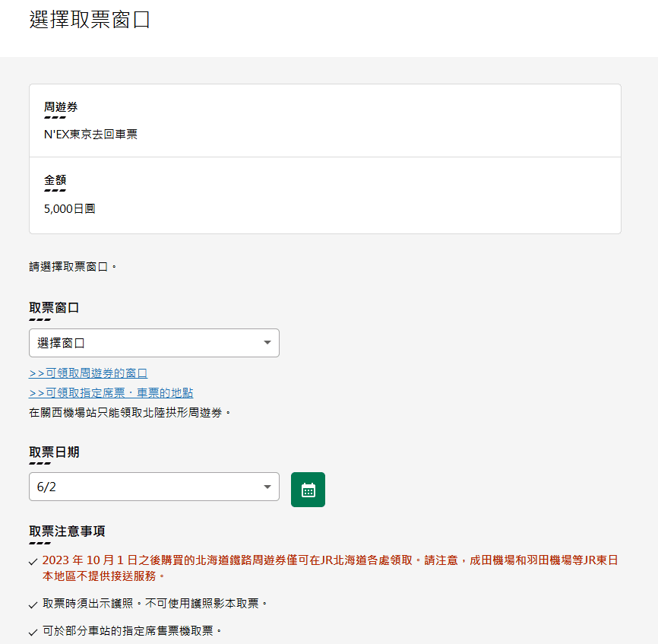Open the 6/2 pickup date dropdown
Screen dimensions: 658x644
tap(153, 487)
